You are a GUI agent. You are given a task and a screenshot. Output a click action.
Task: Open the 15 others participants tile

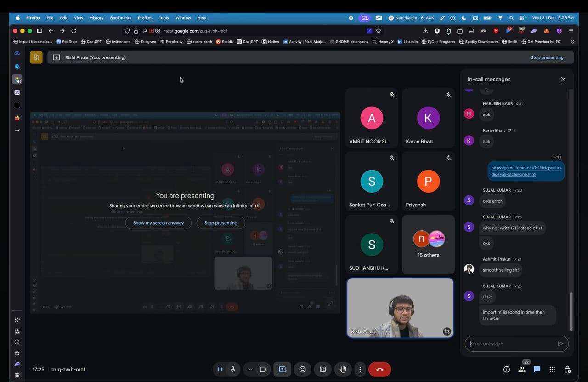tap(428, 245)
